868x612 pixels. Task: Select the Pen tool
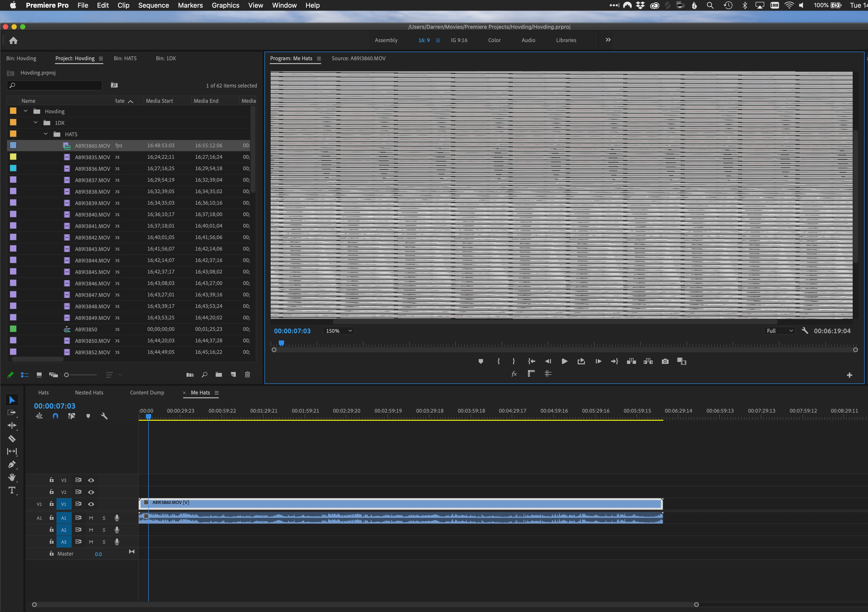pyautogui.click(x=12, y=464)
